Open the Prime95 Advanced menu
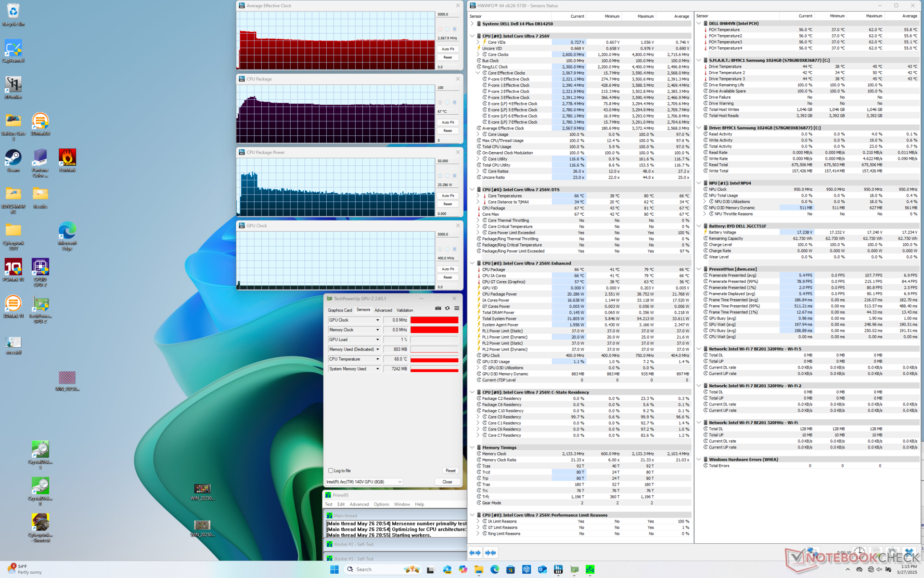Screen dimensions: 924x578 [359, 504]
